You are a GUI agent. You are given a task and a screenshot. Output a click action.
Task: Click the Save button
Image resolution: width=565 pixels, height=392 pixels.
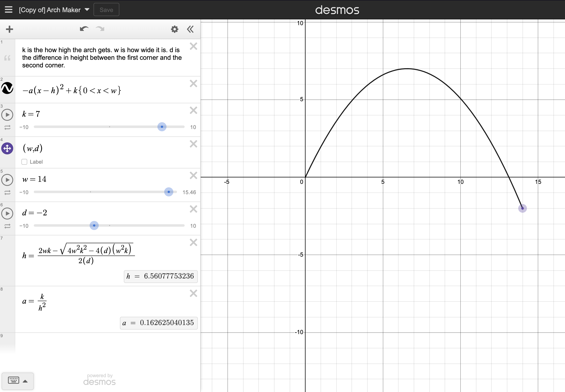click(106, 9)
